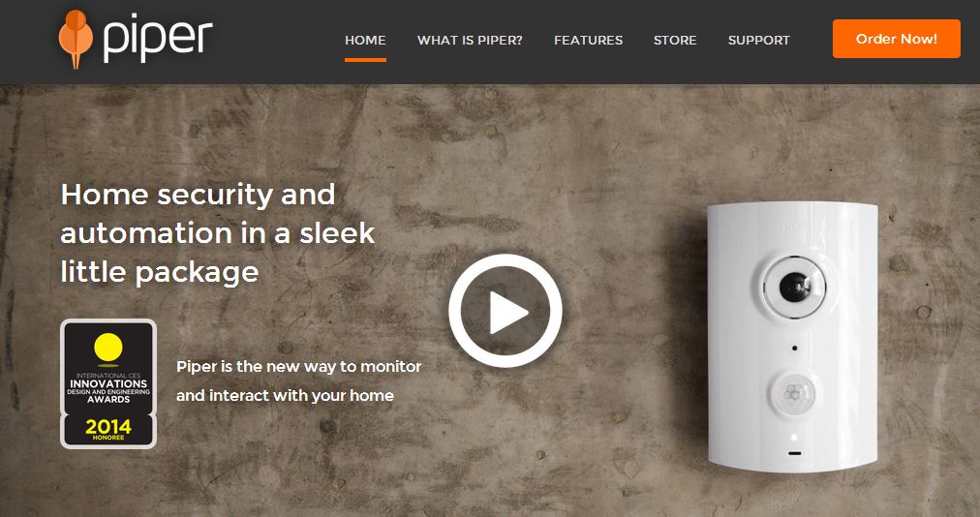Click the CES Innovations Awards badge
980x517 pixels.
pos(108,383)
